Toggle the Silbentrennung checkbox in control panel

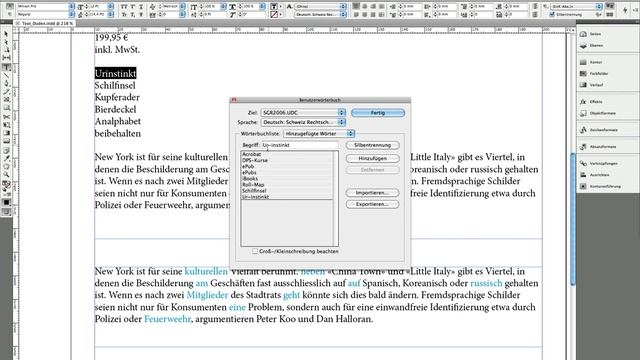(x=552, y=15)
